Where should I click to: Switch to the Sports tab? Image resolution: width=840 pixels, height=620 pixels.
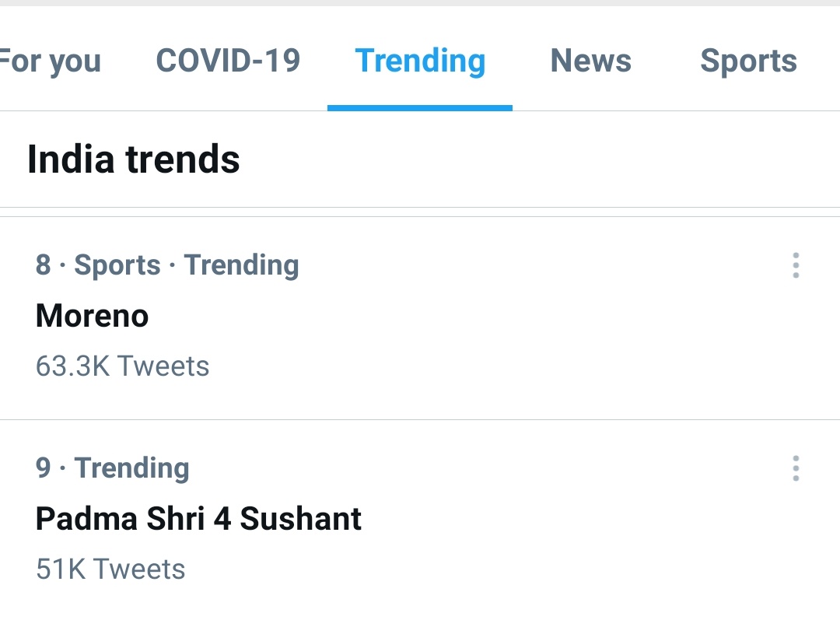[x=748, y=61]
